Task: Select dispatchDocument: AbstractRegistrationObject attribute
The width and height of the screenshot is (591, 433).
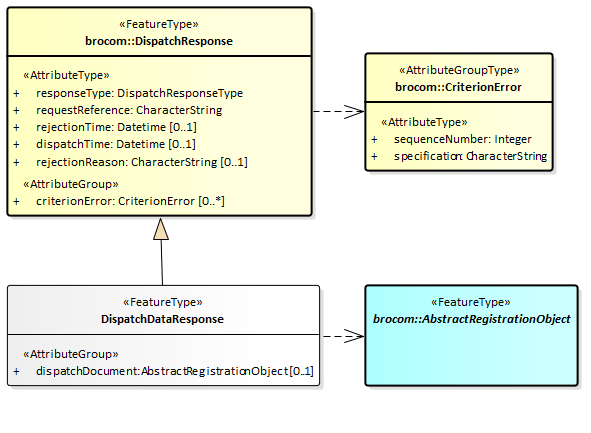Action: pos(175,371)
